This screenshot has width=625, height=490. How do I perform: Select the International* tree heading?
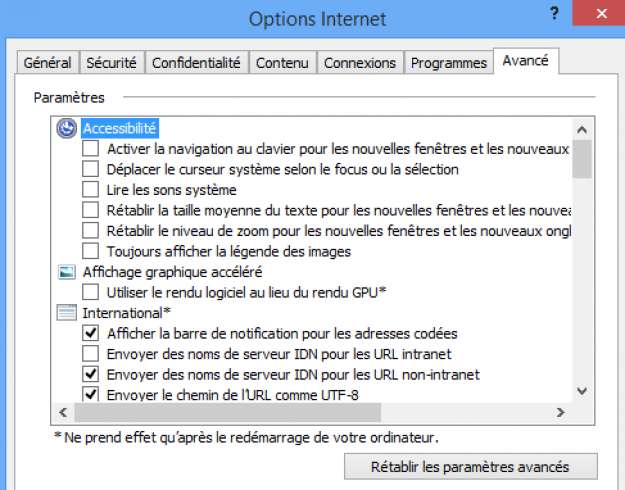click(x=126, y=313)
